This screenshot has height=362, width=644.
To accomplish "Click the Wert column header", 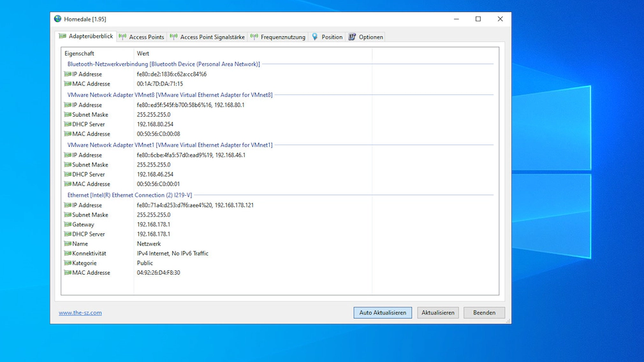I will coord(252,54).
